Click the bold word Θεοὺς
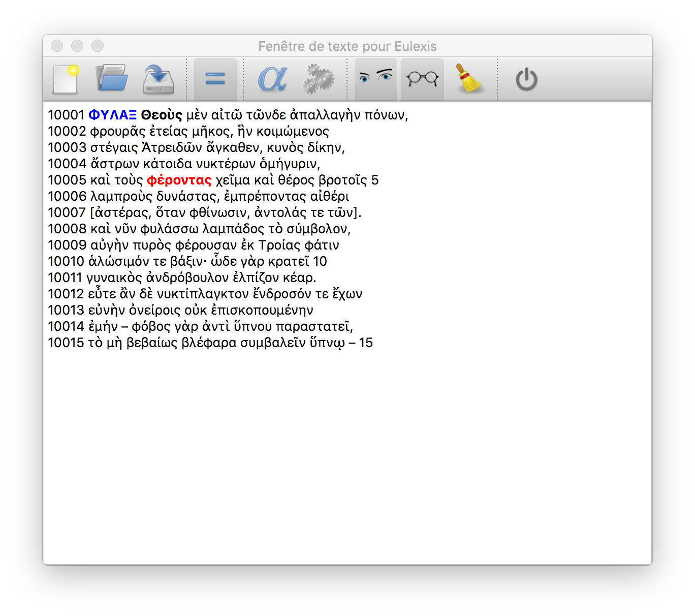 click(162, 115)
